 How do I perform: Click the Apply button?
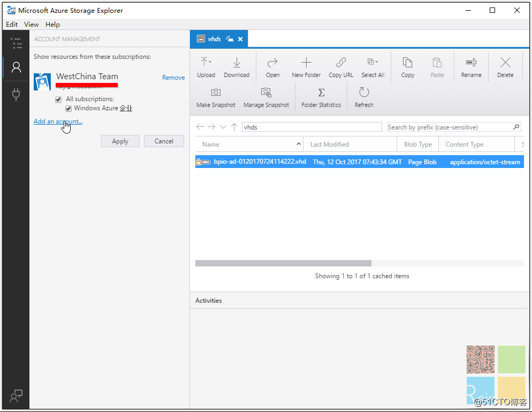(x=120, y=141)
